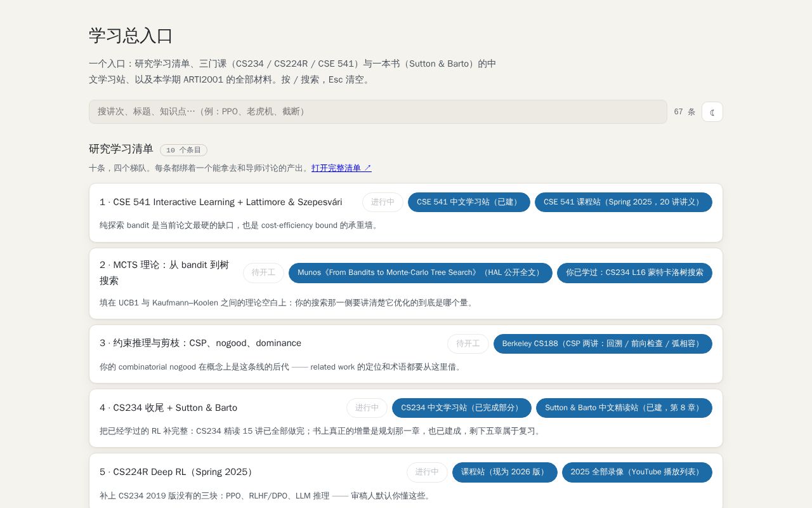Click the 10 个条目 count badge
The image size is (812, 508).
[x=183, y=150]
